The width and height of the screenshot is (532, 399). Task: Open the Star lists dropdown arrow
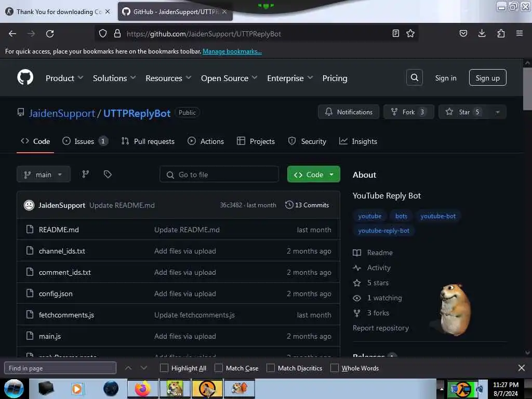497,112
